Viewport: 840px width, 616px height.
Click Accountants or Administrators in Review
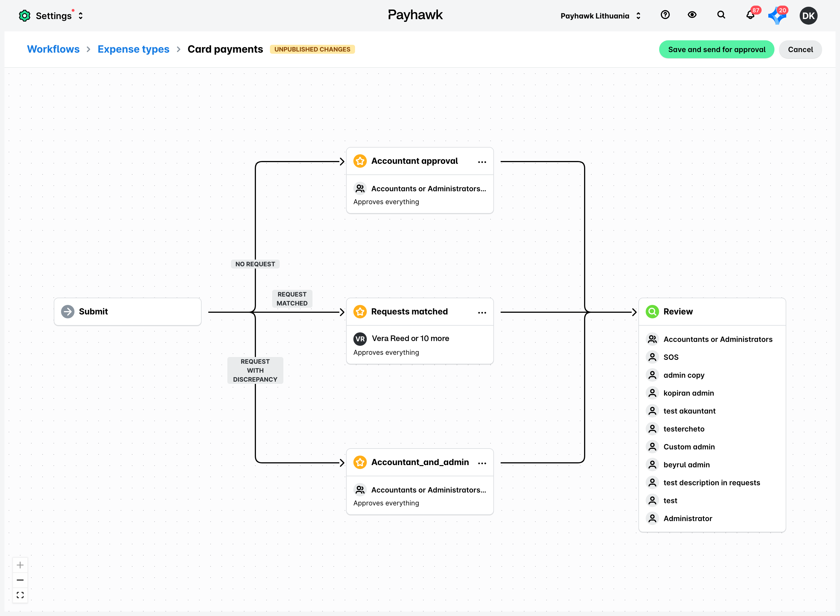coord(718,339)
